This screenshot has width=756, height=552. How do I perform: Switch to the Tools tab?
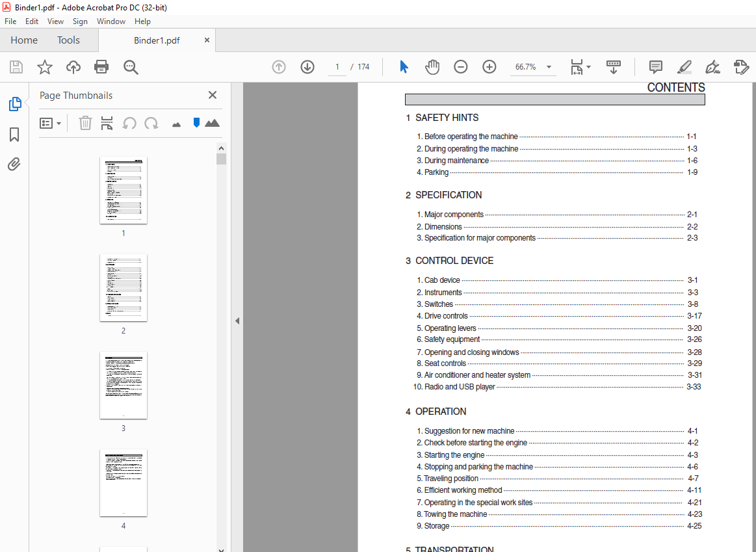68,40
